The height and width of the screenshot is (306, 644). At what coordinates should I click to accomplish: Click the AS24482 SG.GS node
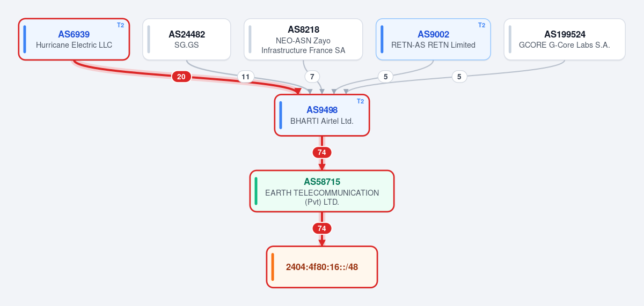coord(187,40)
